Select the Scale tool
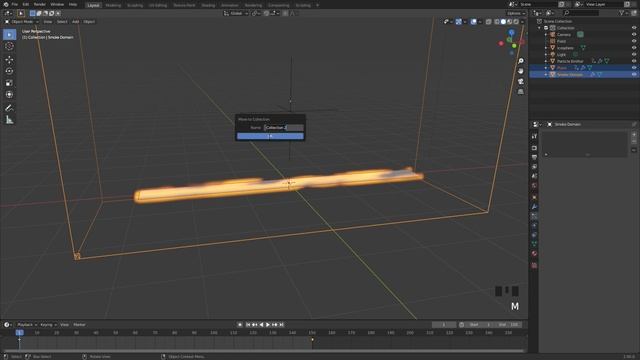Screen dimensions: 640x360 click(x=9, y=83)
